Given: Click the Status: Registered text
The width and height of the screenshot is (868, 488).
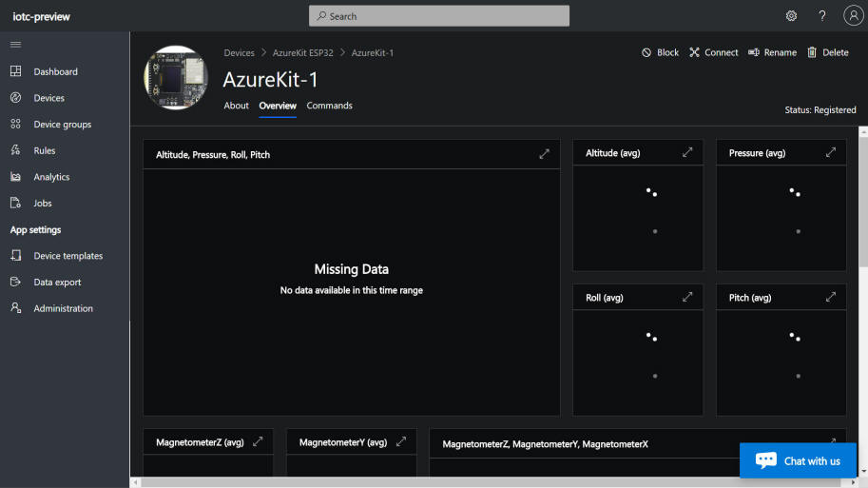Looking at the screenshot, I should [x=820, y=109].
